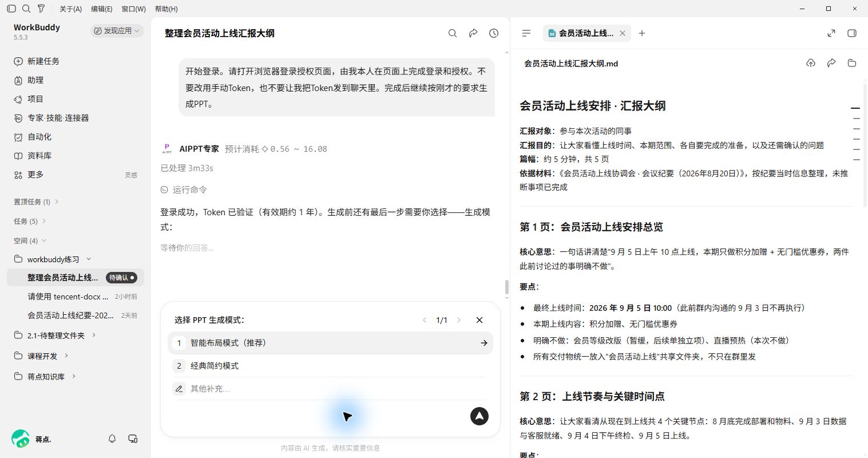Share the conversation via arrow icon
The image size is (868, 458).
click(x=473, y=33)
